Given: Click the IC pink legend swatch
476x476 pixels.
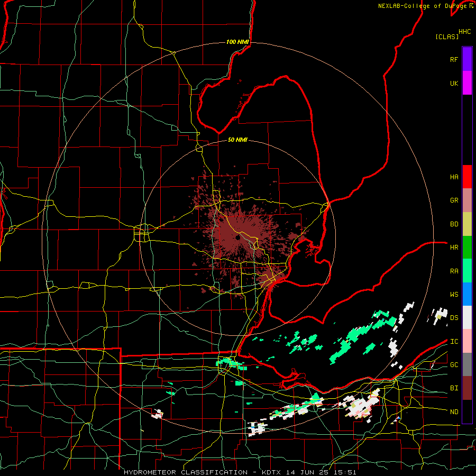Looking at the screenshot, I should [467, 341].
